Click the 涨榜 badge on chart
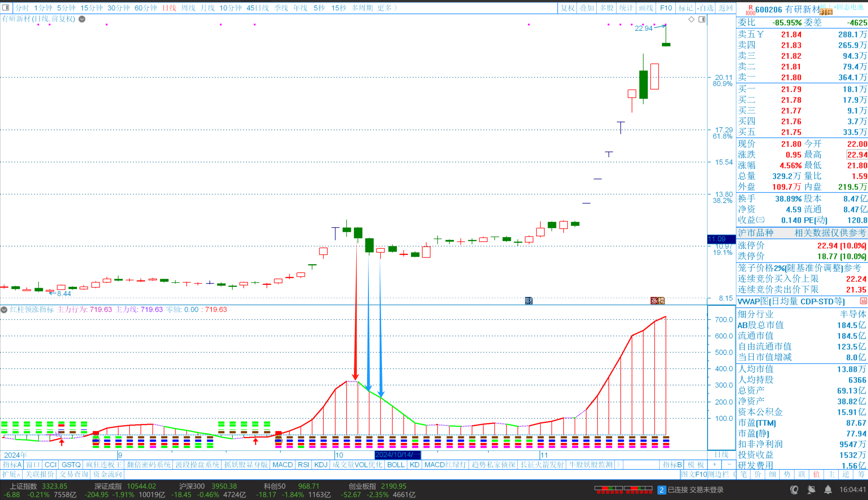 (657, 301)
